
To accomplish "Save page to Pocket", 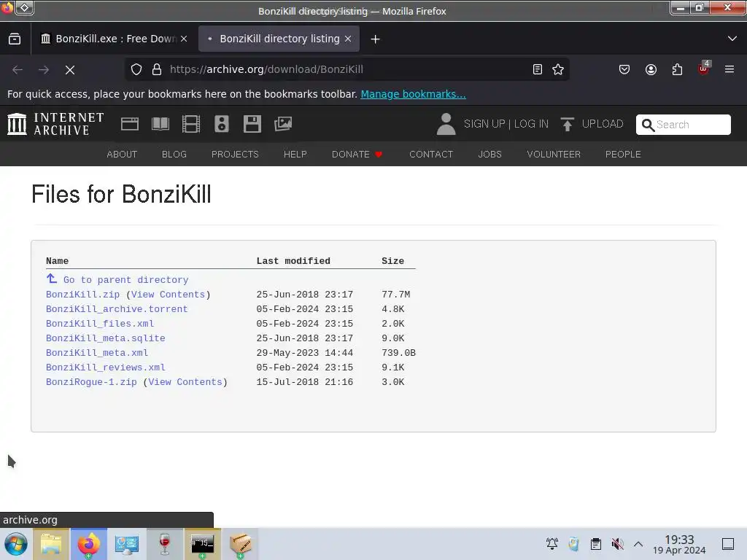I will (x=624, y=69).
